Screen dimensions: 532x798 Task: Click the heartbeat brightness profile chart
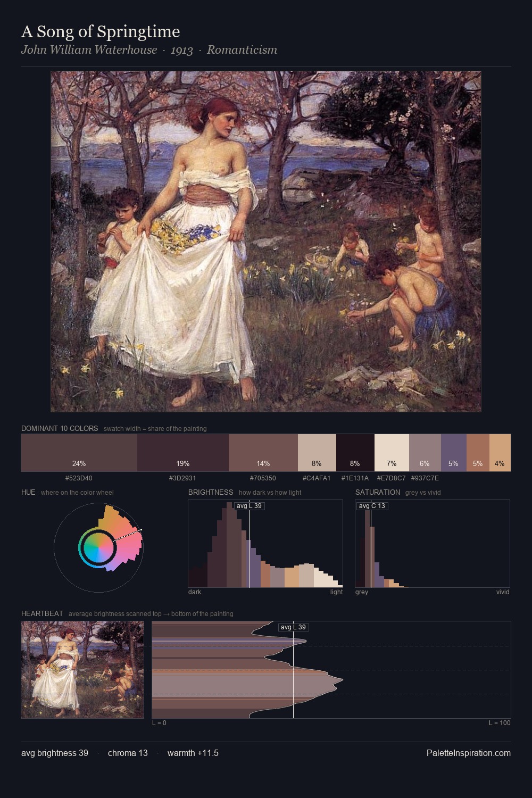click(x=331, y=670)
